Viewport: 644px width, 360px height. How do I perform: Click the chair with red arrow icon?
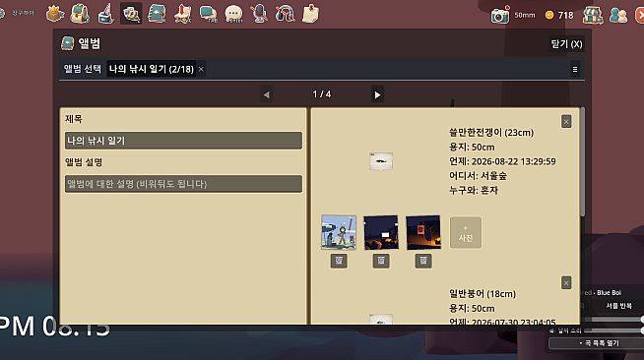click(x=183, y=14)
